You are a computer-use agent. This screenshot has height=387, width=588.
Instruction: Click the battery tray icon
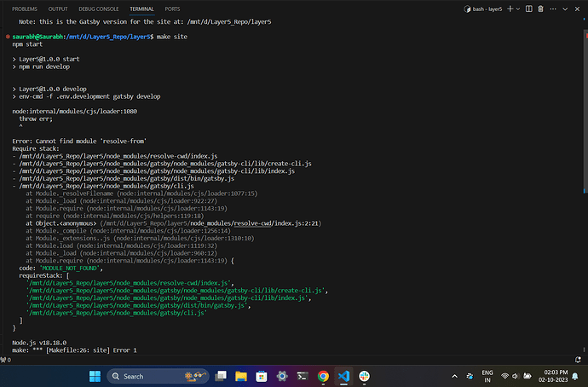coord(527,376)
